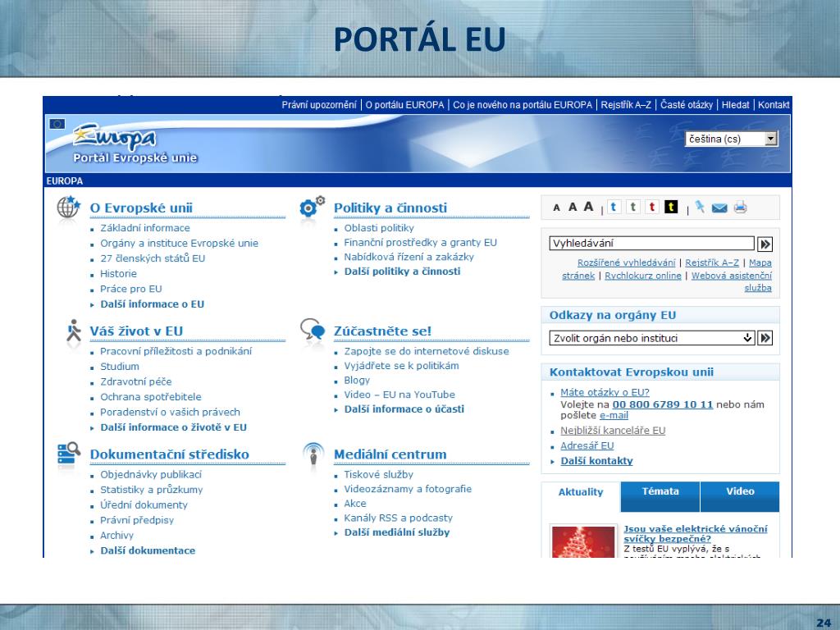Click the EUROPA breadcrumb
The height and width of the screenshot is (630, 840).
64,181
